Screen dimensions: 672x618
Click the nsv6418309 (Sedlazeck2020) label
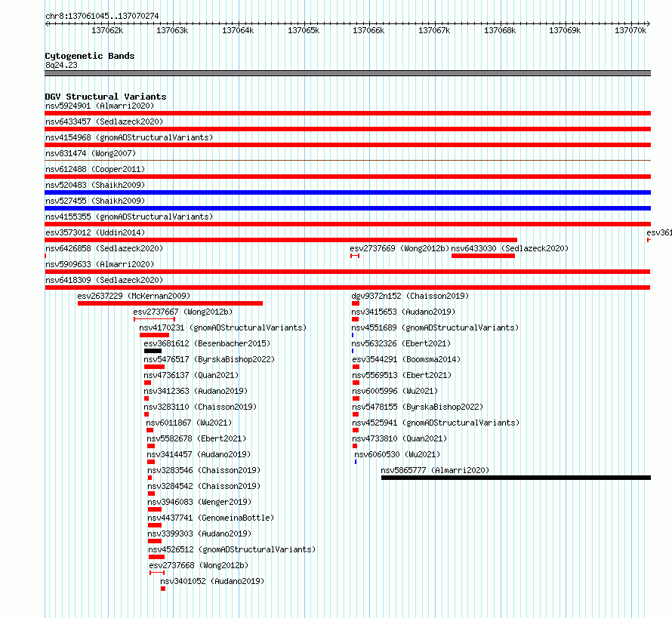pyautogui.click(x=104, y=280)
